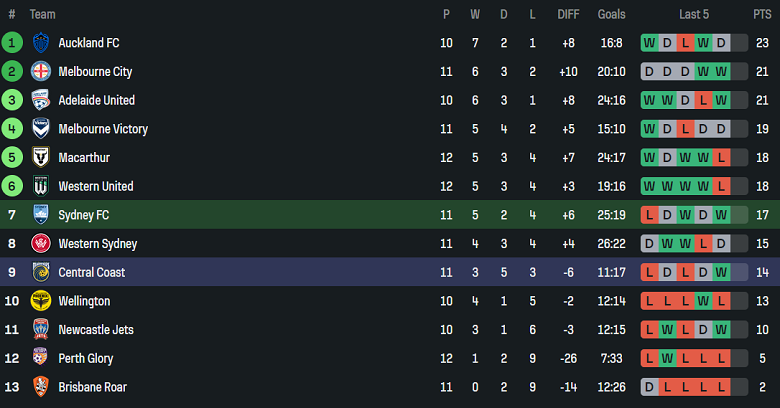Open Newcastle Jets team page

[95, 330]
